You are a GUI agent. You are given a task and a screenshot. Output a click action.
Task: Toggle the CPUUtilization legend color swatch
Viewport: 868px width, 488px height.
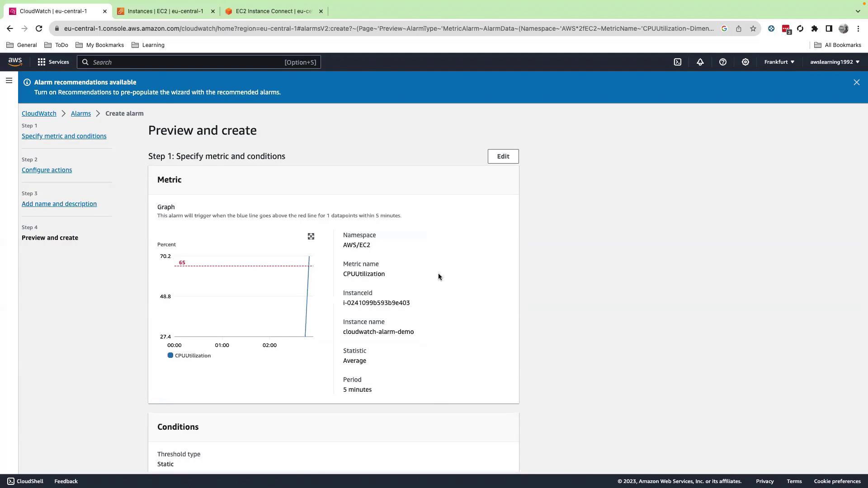170,356
